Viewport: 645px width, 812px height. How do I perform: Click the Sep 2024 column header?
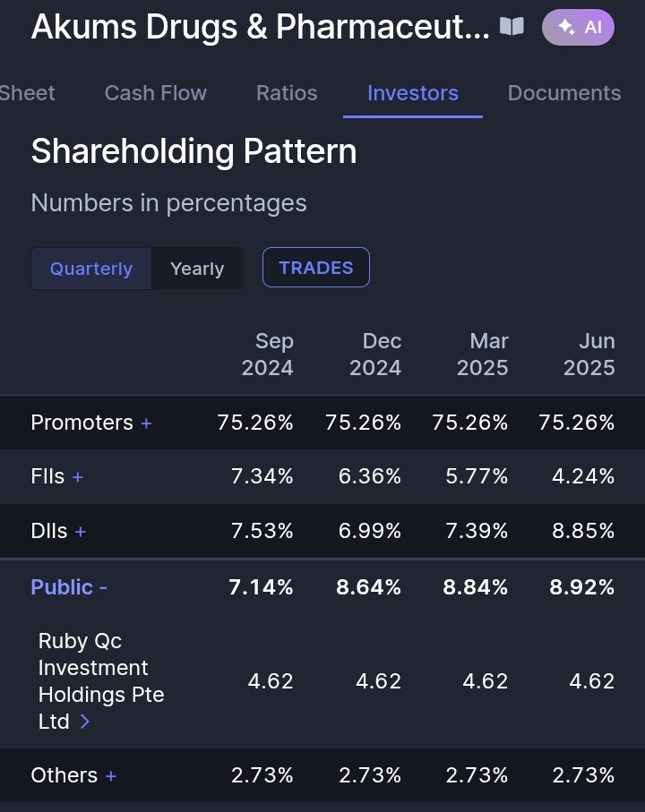(x=267, y=355)
